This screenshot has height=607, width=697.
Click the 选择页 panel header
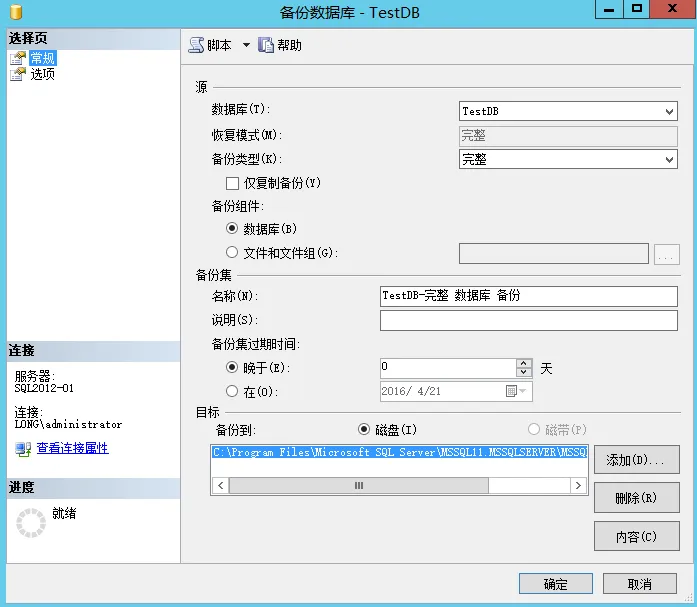pos(93,39)
